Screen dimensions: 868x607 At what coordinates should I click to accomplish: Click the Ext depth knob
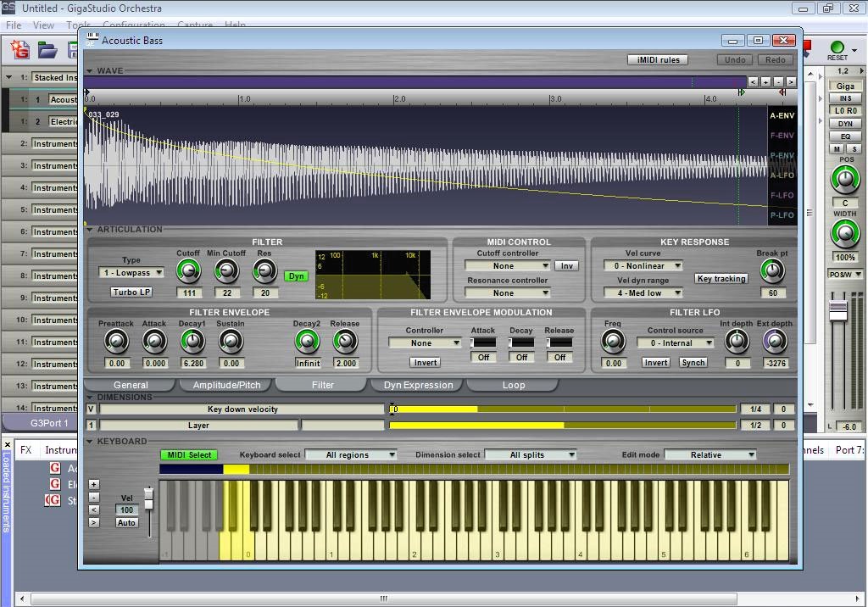[775, 342]
